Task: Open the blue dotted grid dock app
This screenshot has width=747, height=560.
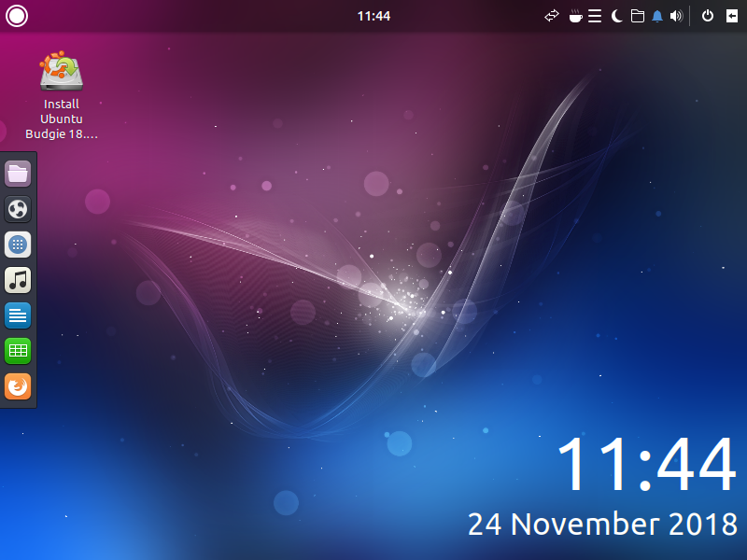Action: pyautogui.click(x=18, y=245)
